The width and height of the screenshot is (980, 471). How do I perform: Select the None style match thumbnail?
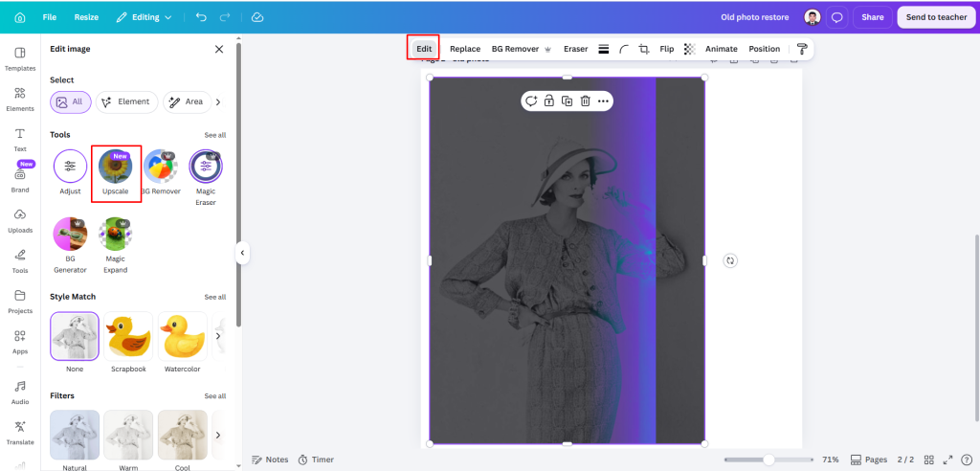75,336
